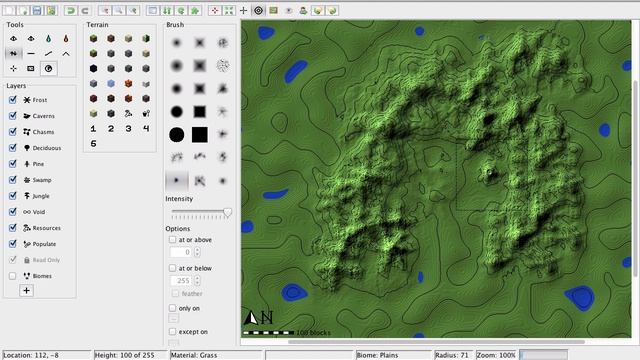Image resolution: width=640 pixels, height=360 pixels.
Task: Pick the speckled noise circle brush
Action: pyautogui.click(x=222, y=65)
